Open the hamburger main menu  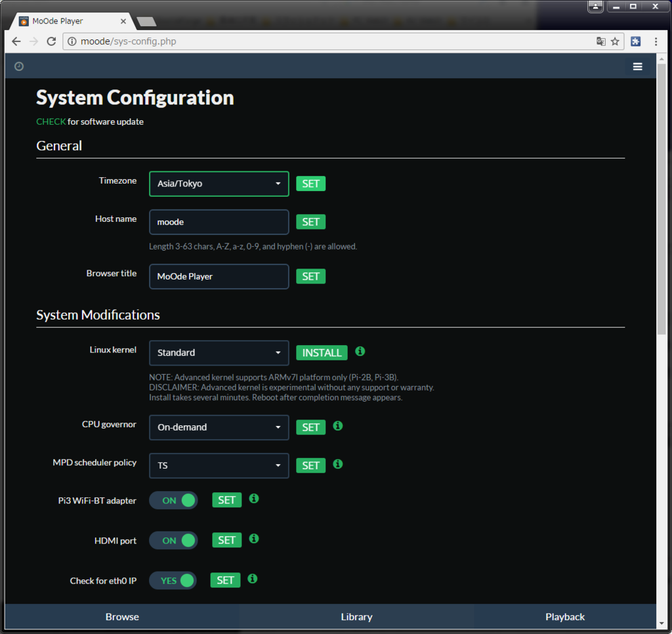pos(637,66)
